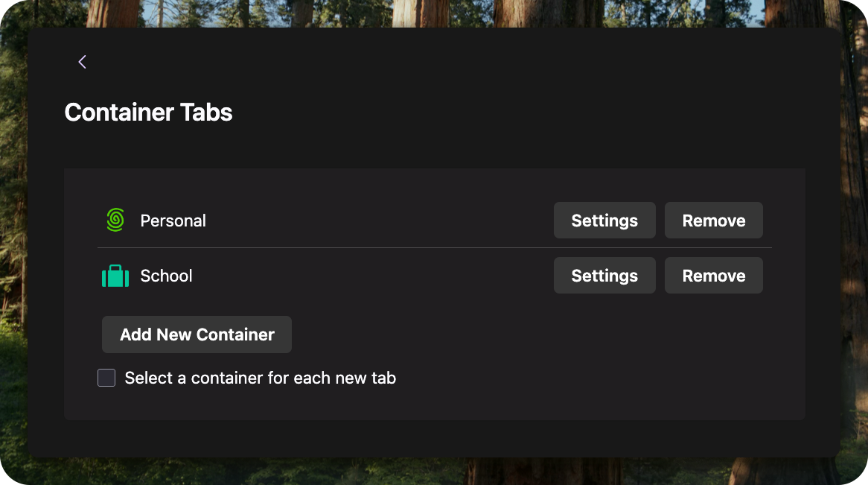Click the Container Tabs heading
This screenshot has width=868, height=485.
[x=148, y=112]
